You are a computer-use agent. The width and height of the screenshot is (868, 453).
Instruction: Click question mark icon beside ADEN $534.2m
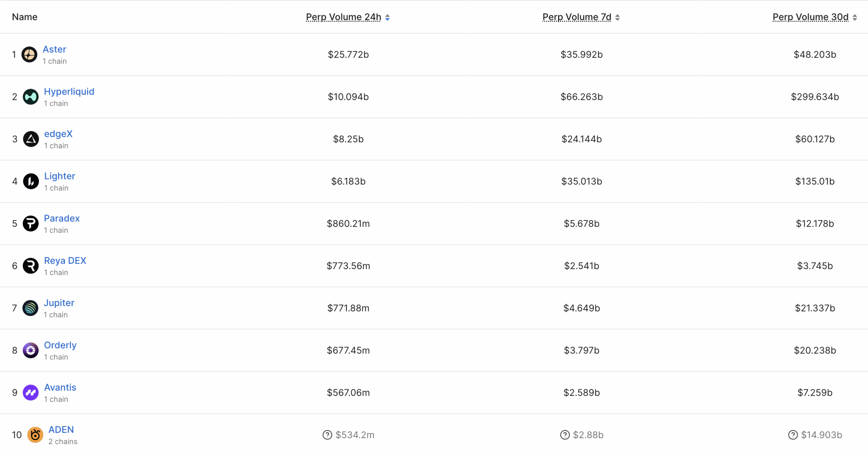coord(327,435)
